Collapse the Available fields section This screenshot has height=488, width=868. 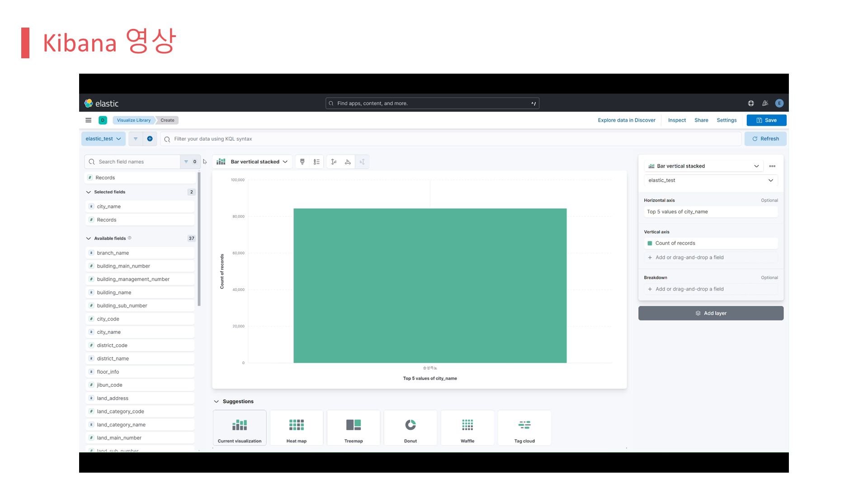tap(89, 239)
